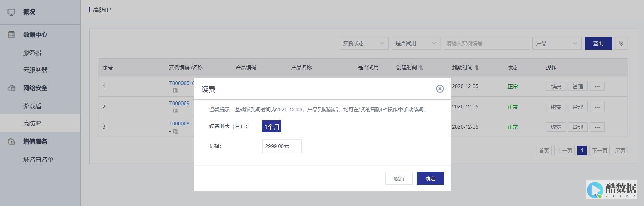The image size is (644, 206).
Task: Expand more filters double-chevron button
Action: [621, 44]
